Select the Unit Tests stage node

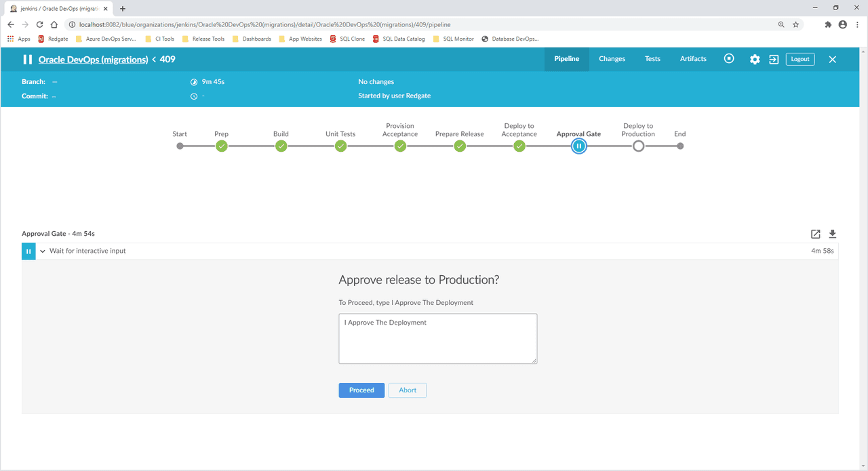click(x=341, y=146)
